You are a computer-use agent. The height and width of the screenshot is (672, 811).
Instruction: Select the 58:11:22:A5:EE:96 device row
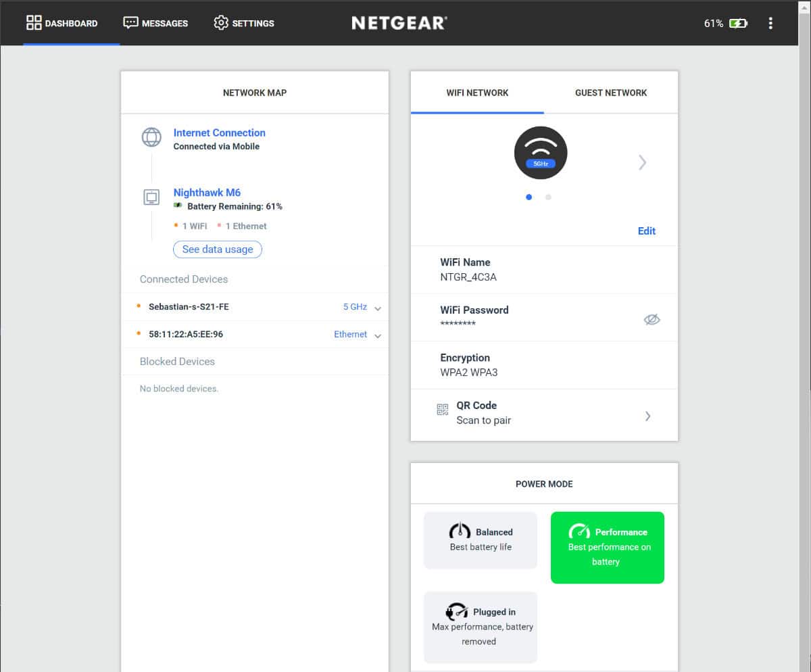click(255, 334)
